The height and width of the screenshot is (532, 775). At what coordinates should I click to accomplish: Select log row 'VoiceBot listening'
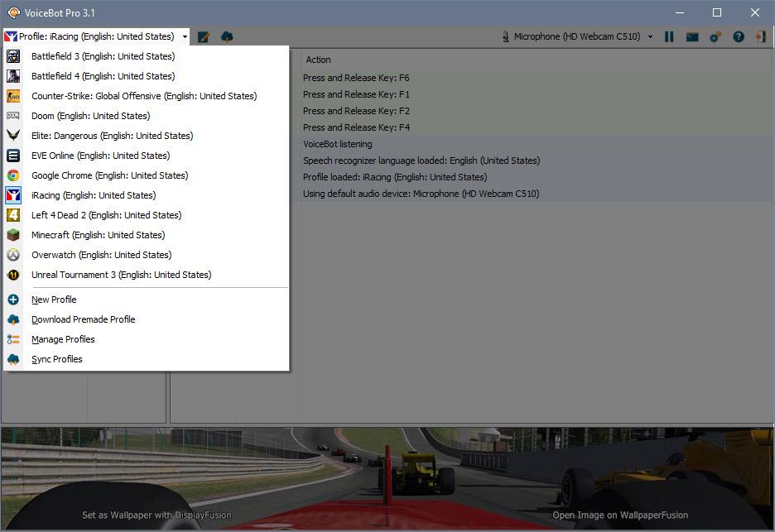pos(536,144)
